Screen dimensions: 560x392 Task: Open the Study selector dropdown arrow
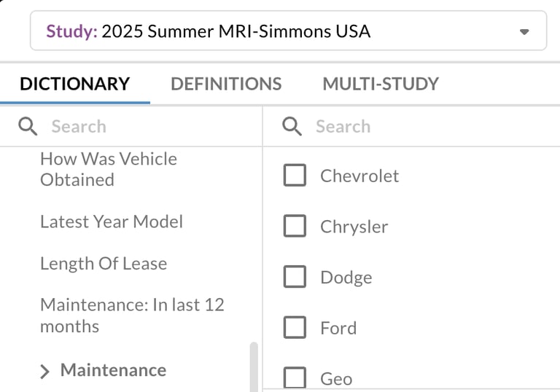pyautogui.click(x=524, y=32)
